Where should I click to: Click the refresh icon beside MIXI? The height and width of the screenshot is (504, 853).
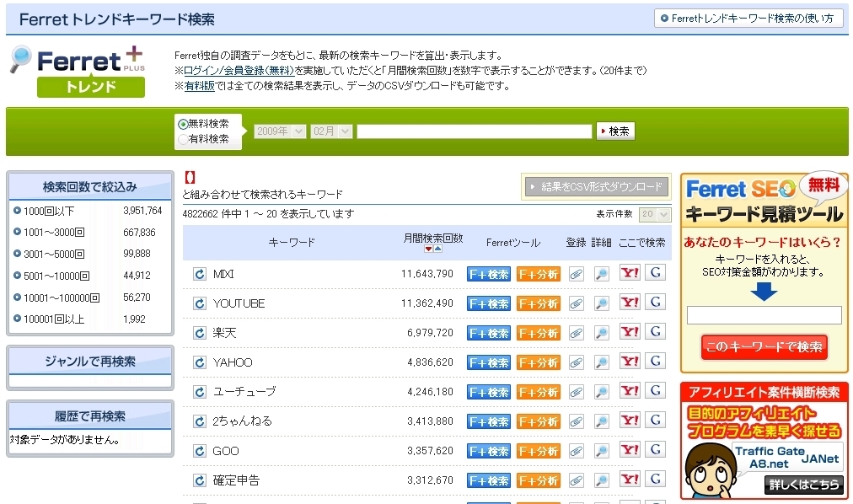coord(200,273)
